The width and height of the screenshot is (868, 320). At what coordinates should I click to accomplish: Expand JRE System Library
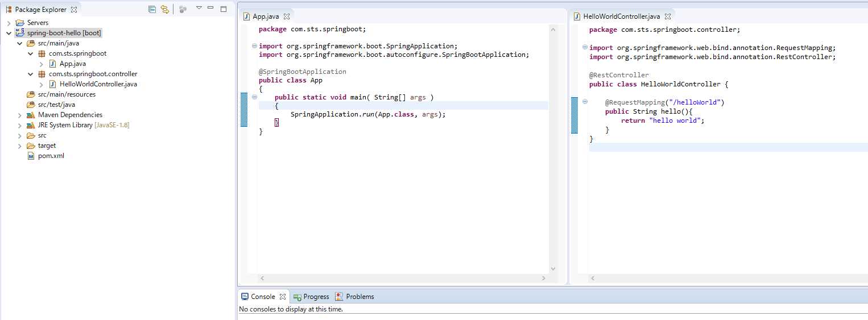19,125
